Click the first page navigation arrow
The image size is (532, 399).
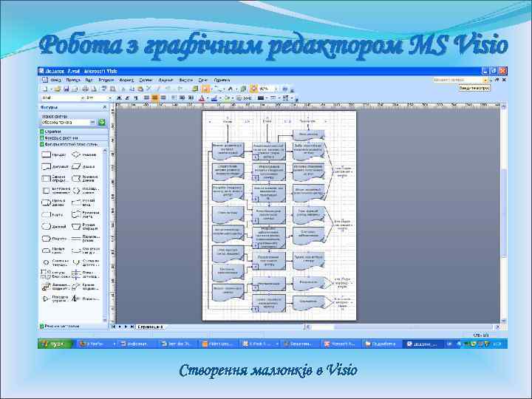point(113,327)
